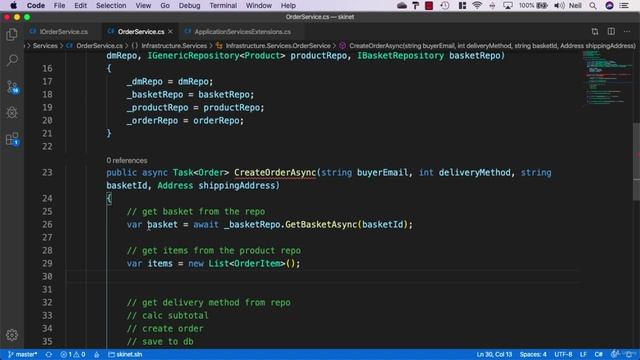Open the File menu
The height and width of the screenshot is (360, 640).
point(59,5)
